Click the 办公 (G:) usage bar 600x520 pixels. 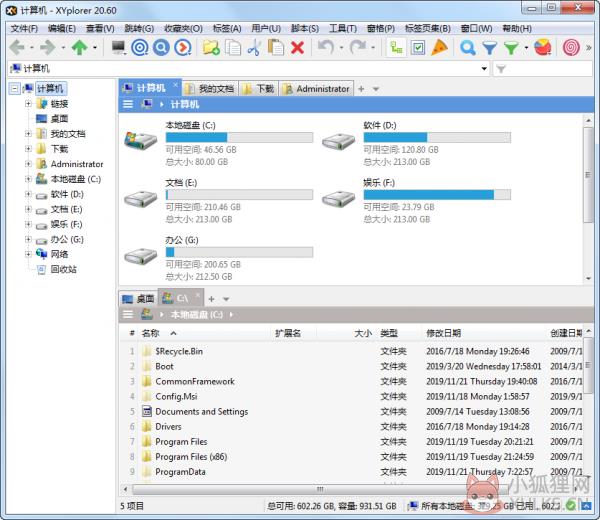[x=239, y=252]
